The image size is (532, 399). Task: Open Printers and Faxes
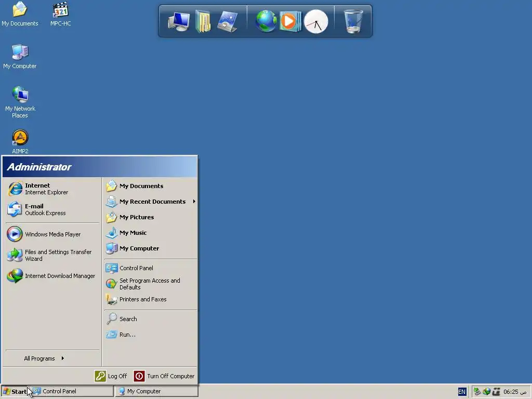151,299
